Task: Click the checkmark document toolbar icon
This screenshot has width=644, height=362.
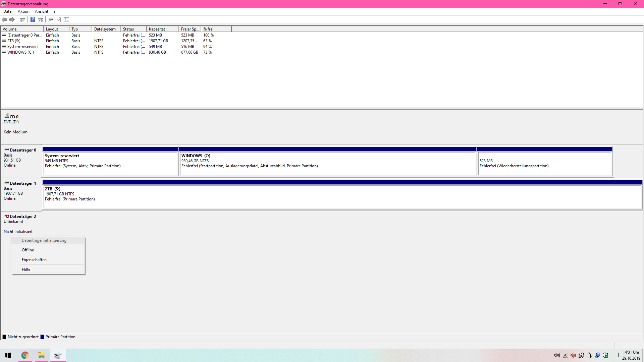Action: pyautogui.click(x=59, y=20)
